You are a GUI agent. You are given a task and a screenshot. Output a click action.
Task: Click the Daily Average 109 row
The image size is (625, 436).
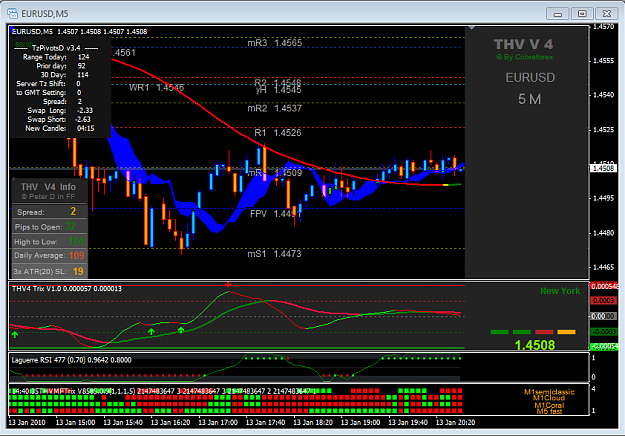pyautogui.click(x=49, y=255)
